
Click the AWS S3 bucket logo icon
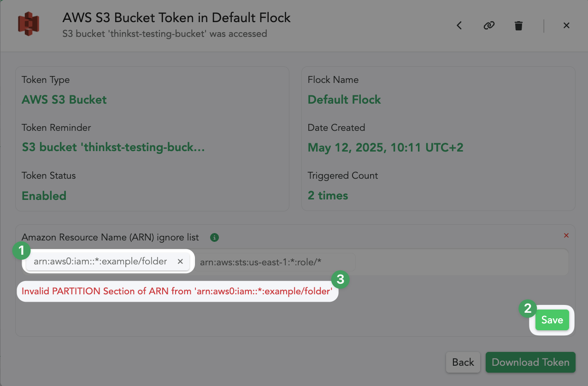(29, 24)
